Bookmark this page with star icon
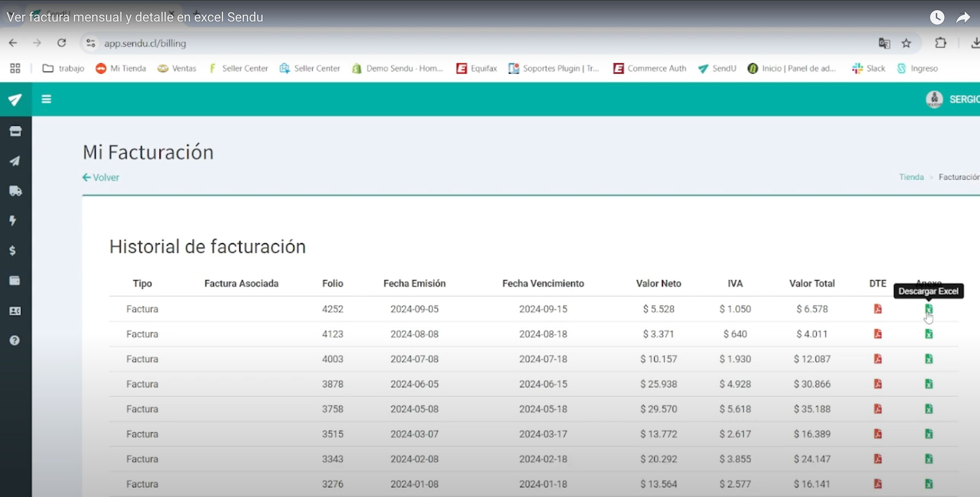 click(x=906, y=43)
